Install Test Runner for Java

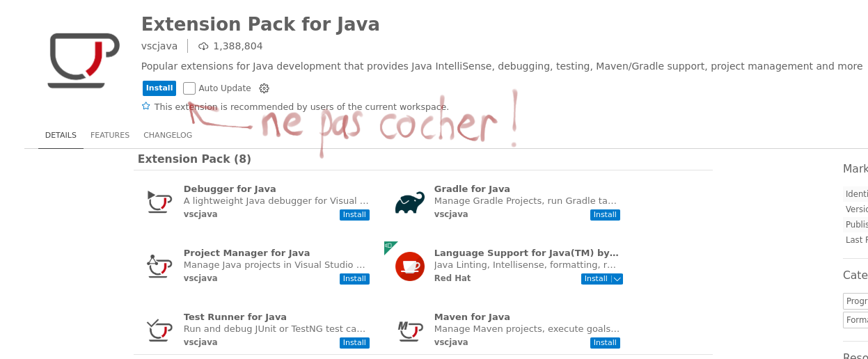[354, 343]
